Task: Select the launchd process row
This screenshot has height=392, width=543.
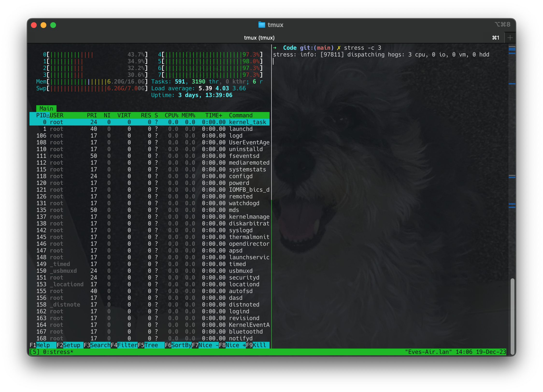Action: point(145,129)
